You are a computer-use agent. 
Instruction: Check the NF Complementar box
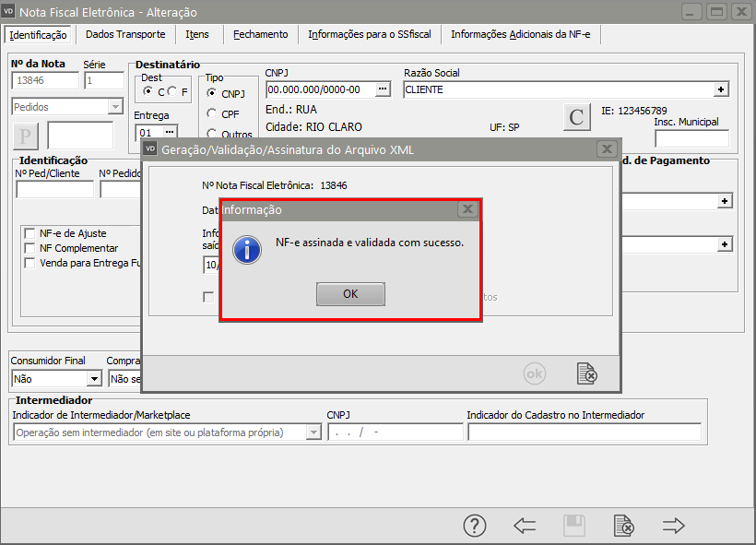click(x=30, y=248)
